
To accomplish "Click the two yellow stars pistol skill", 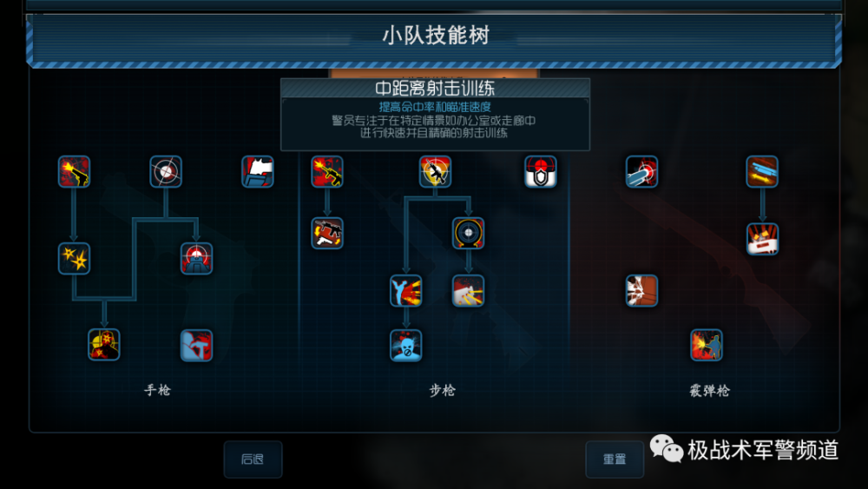I will (x=74, y=259).
